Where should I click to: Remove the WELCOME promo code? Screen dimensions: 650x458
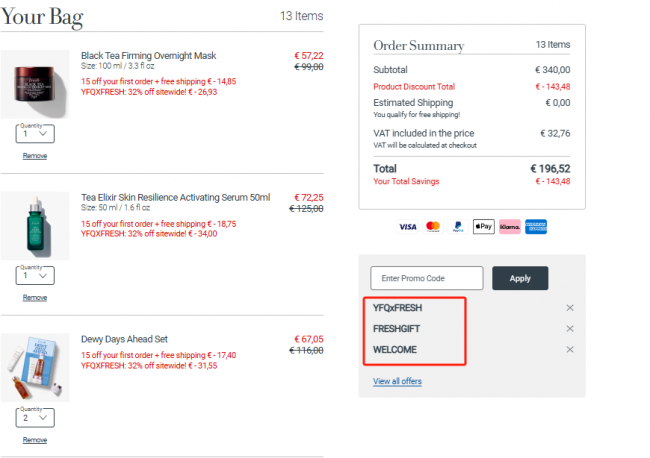pos(570,349)
